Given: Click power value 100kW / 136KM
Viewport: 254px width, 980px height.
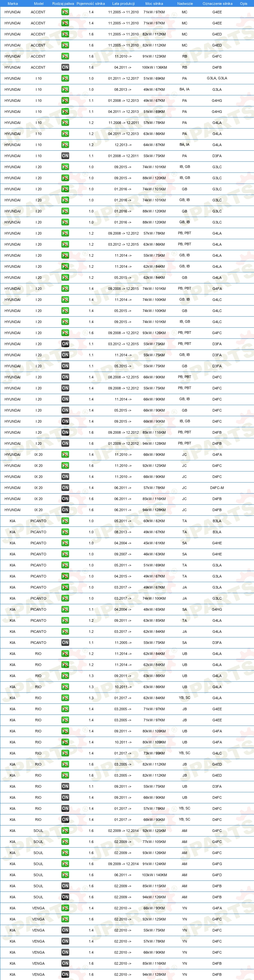Looking at the screenshot, I should [x=154, y=67].
